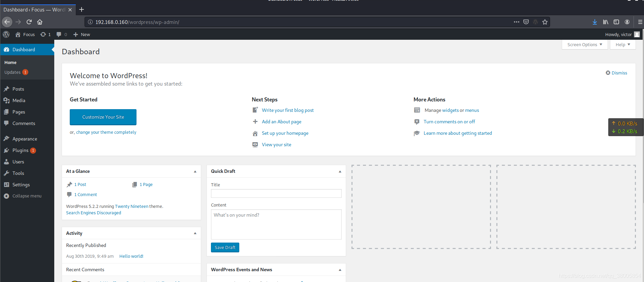Click Turn comments on or off
The width and height of the screenshot is (644, 282).
449,122
